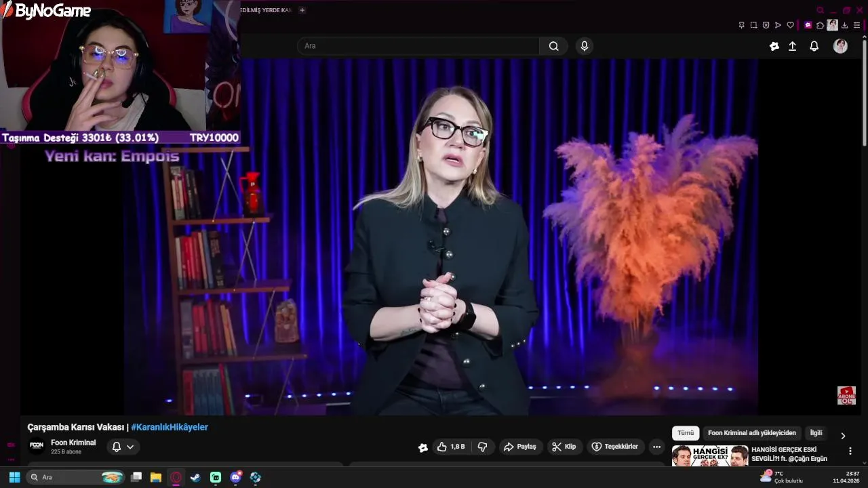868x488 pixels.
Task: Create a clip with the Klip button
Action: (x=564, y=447)
